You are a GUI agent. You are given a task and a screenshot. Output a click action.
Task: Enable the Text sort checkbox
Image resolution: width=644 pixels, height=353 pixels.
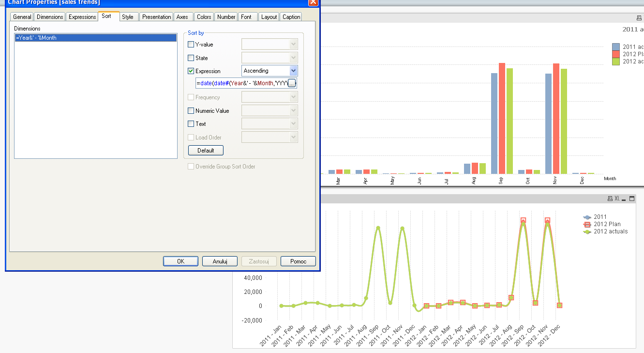pos(191,124)
